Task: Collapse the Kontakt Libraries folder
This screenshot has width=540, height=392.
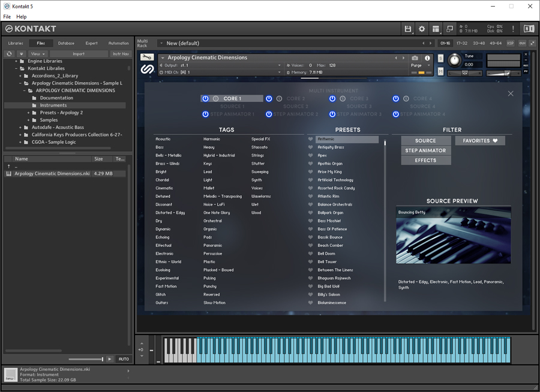Action: 16,68
